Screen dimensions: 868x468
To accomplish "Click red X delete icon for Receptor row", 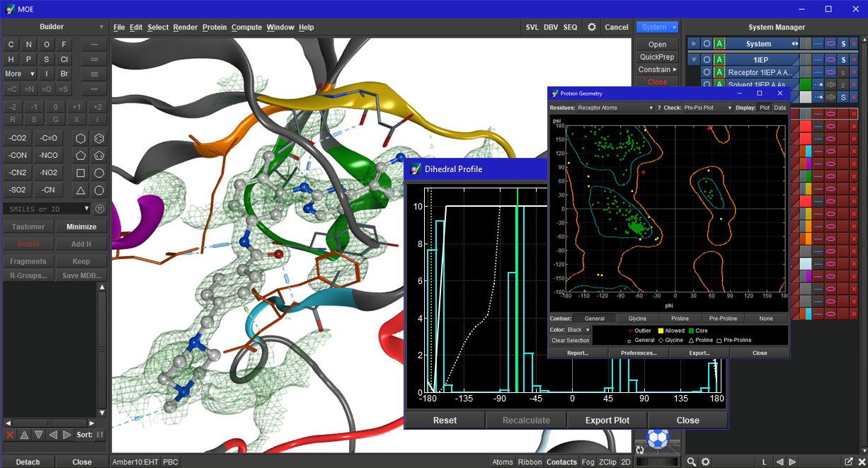I will tap(853, 72).
